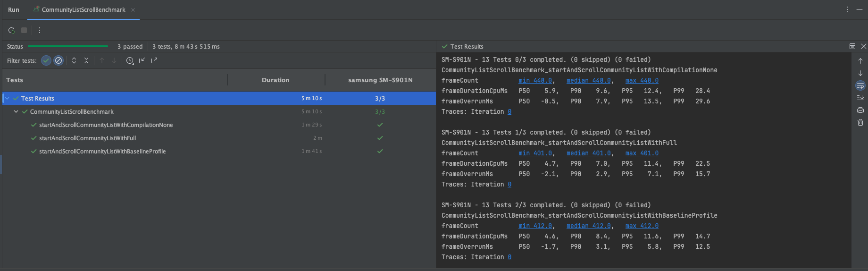Toggle soft-wrap in the output panel

(x=860, y=85)
